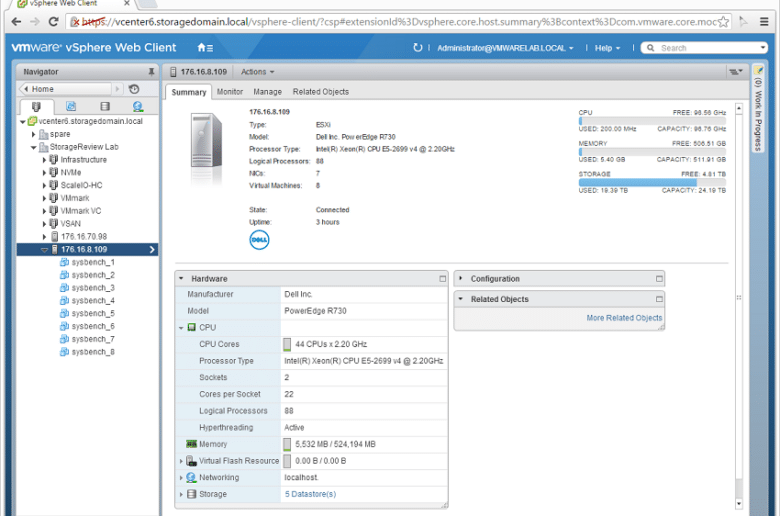Open the search options dropdown arrow
This screenshot has width=780, height=516.
[x=763, y=48]
